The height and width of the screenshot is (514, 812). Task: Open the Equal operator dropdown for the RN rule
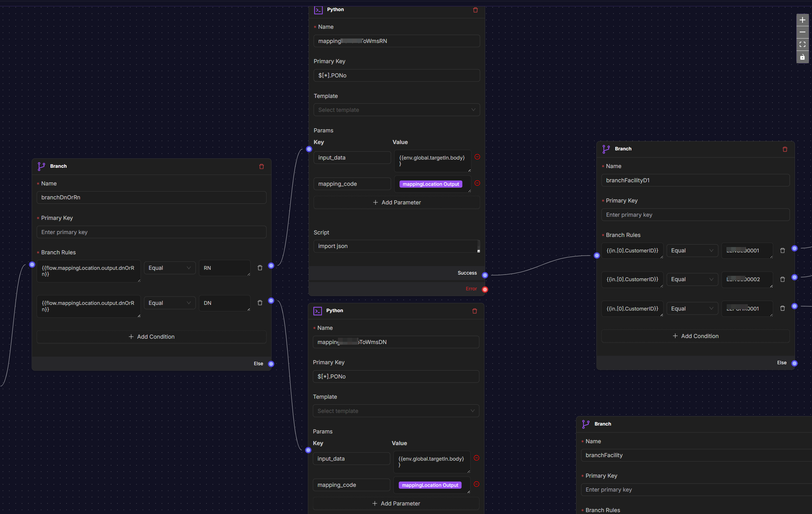[x=170, y=268]
